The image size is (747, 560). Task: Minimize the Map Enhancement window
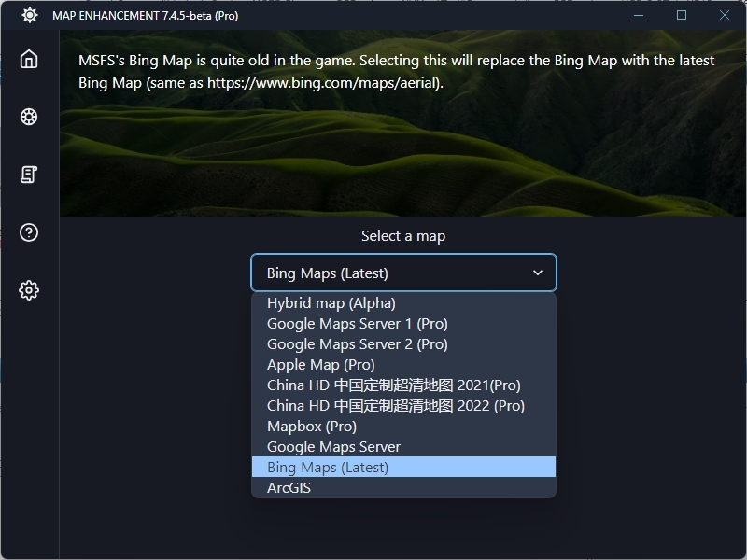pos(639,15)
